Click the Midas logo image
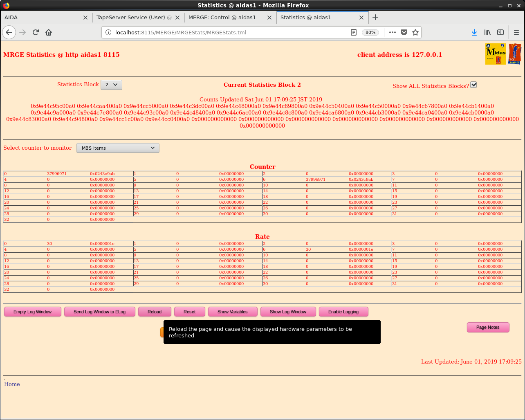The width and height of the screenshot is (525, 420). (496, 54)
